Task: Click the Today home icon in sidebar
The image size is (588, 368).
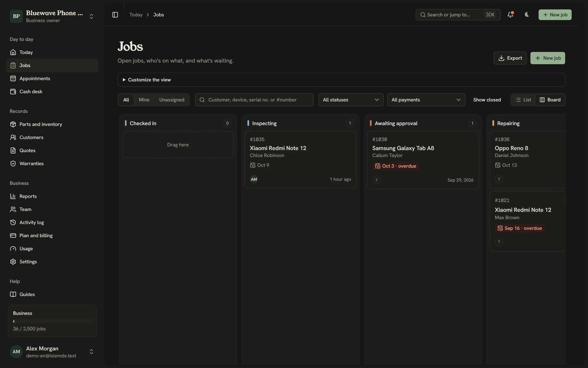Action: pos(13,52)
